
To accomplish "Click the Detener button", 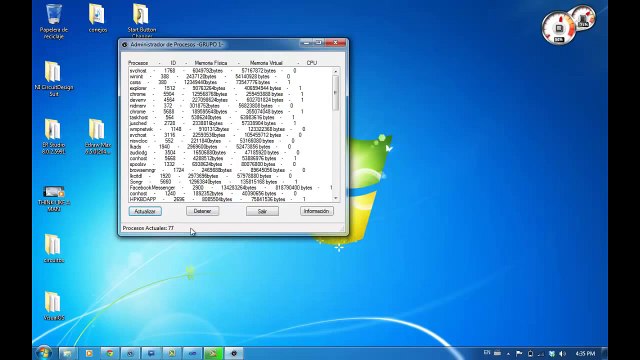I will (x=202, y=211).
